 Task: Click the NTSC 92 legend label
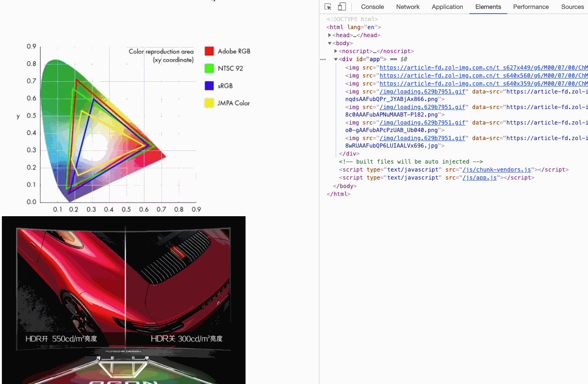(x=230, y=69)
